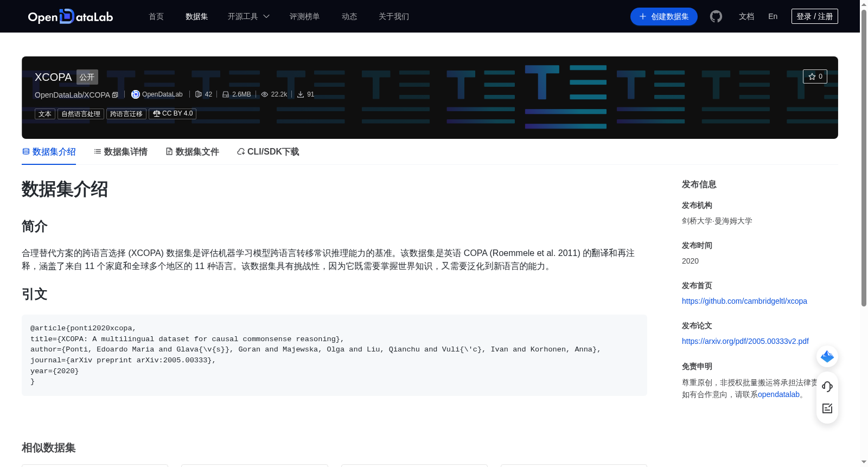The height and width of the screenshot is (467, 868).
Task: Click the XCOPA dataset title
Action: coord(53,77)
